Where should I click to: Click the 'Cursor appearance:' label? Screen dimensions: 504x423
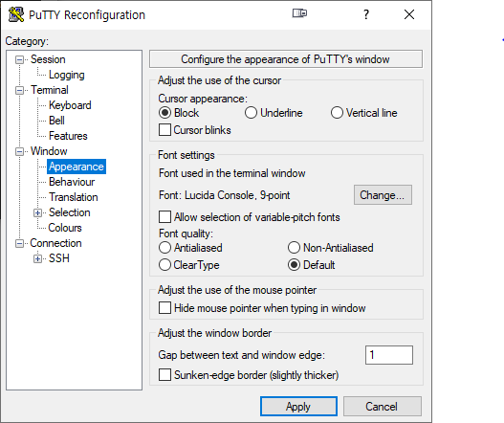203,99
